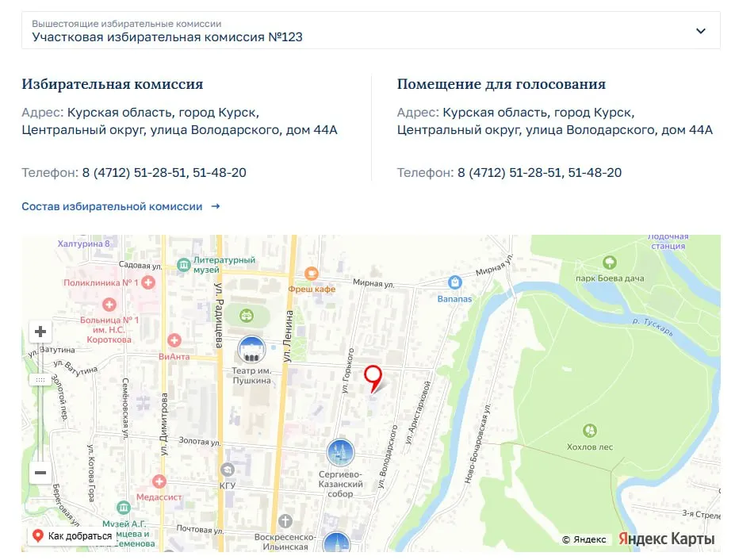Click the red location pin marker
Image resolution: width=735 pixels, height=560 pixels.
point(373,378)
